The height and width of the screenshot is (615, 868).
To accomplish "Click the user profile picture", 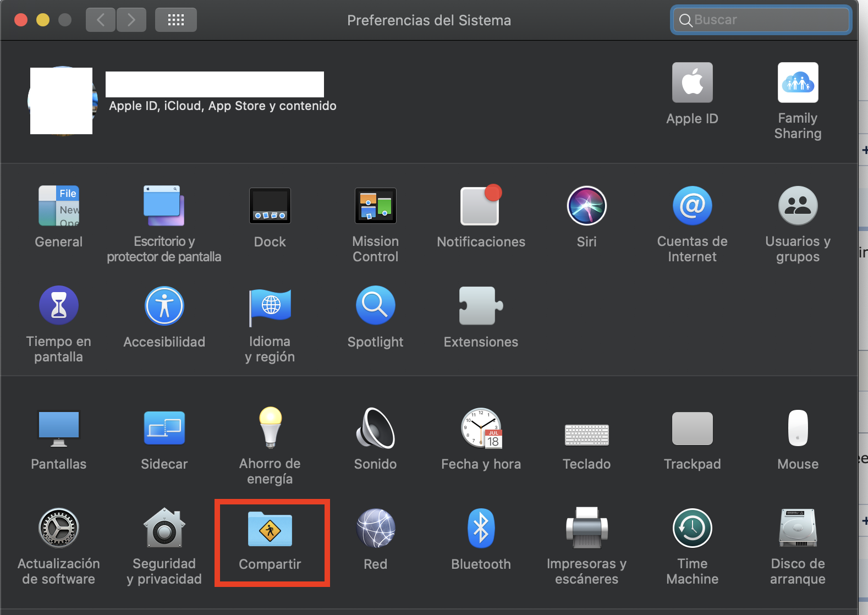I will [x=62, y=101].
